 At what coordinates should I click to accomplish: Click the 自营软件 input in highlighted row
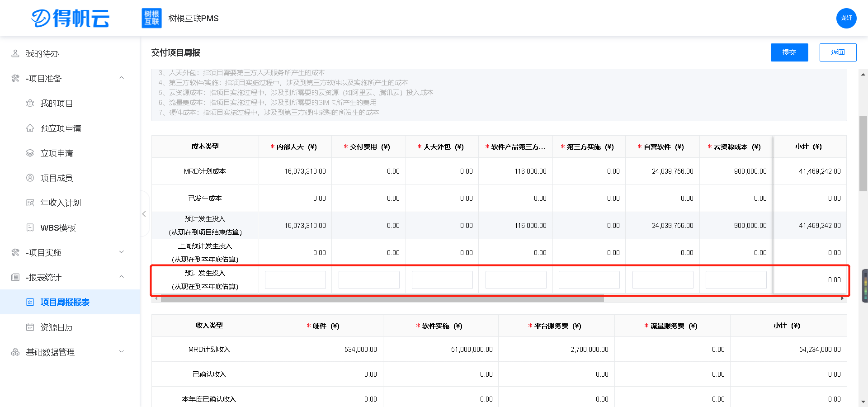point(663,280)
